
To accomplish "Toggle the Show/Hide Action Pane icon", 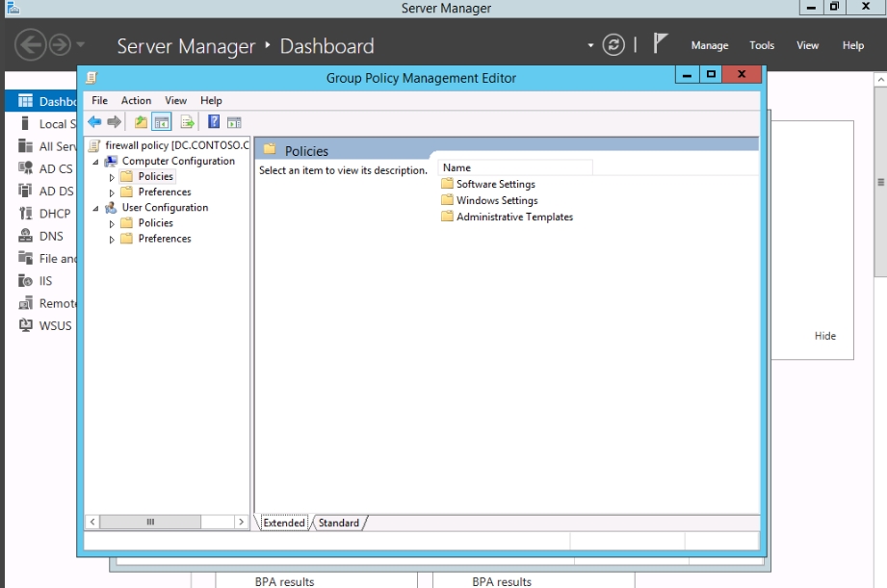I will pyautogui.click(x=234, y=122).
